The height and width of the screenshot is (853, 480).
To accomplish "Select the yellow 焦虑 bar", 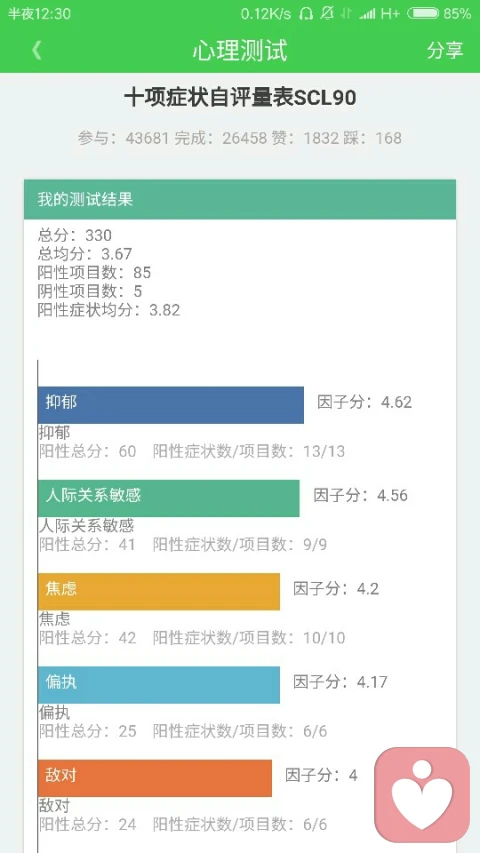I will point(159,591).
